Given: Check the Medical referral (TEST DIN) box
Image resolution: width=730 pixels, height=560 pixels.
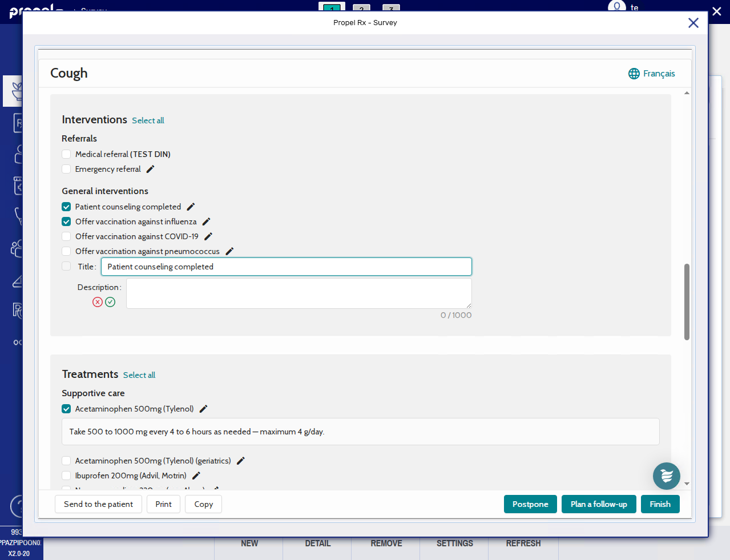Looking at the screenshot, I should coord(66,154).
